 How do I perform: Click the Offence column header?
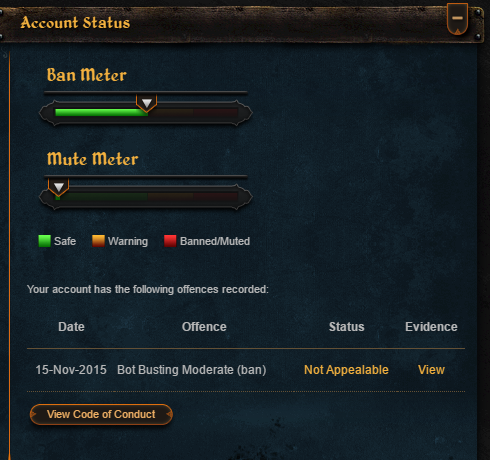204,327
